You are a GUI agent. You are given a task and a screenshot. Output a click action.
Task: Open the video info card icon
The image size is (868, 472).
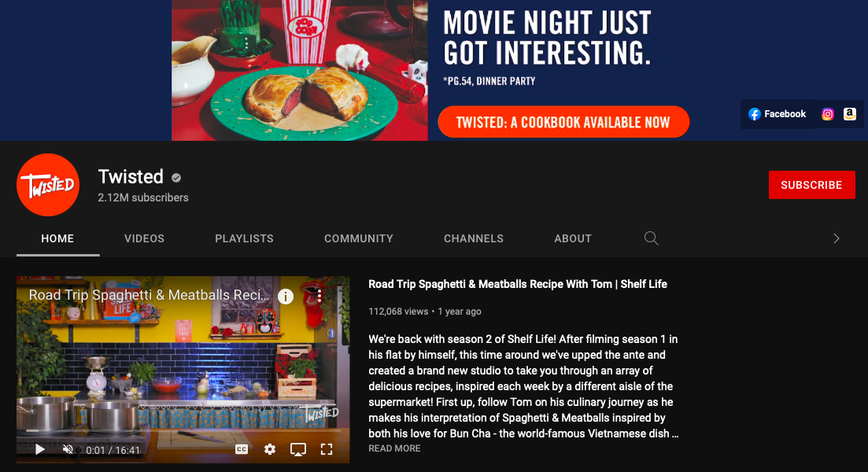coord(286,297)
